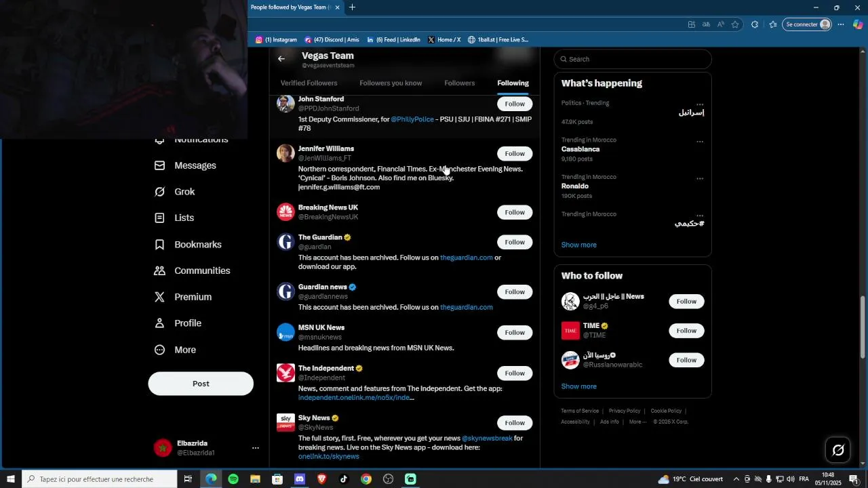
Task: Open Brave browser from the taskbar
Action: pyautogui.click(x=322, y=479)
